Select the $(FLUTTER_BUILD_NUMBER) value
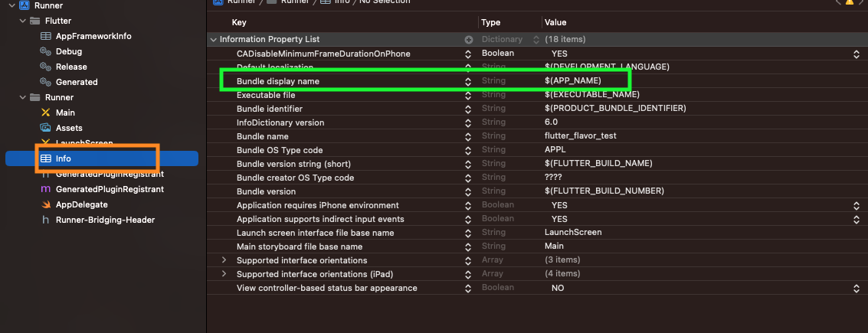The height and width of the screenshot is (333, 868). (604, 191)
